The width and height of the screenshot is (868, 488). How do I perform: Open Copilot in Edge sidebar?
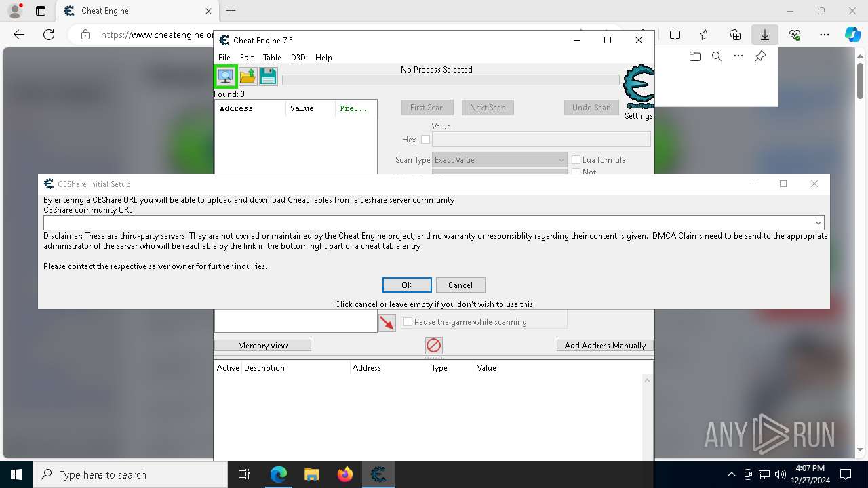tap(853, 35)
